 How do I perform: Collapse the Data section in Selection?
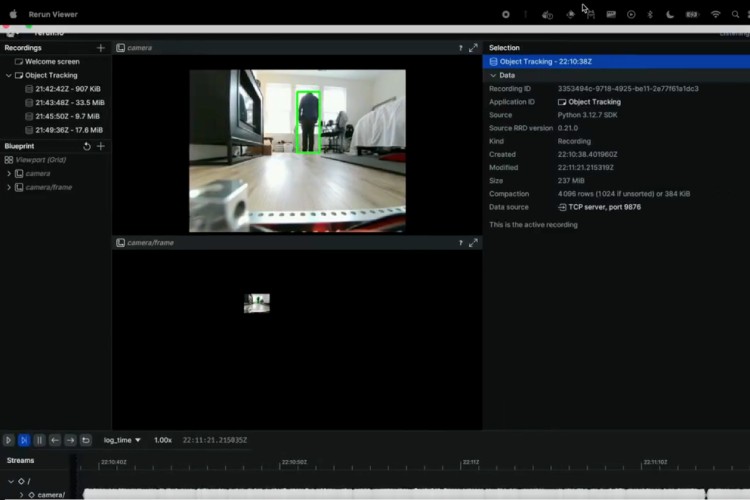tap(493, 76)
